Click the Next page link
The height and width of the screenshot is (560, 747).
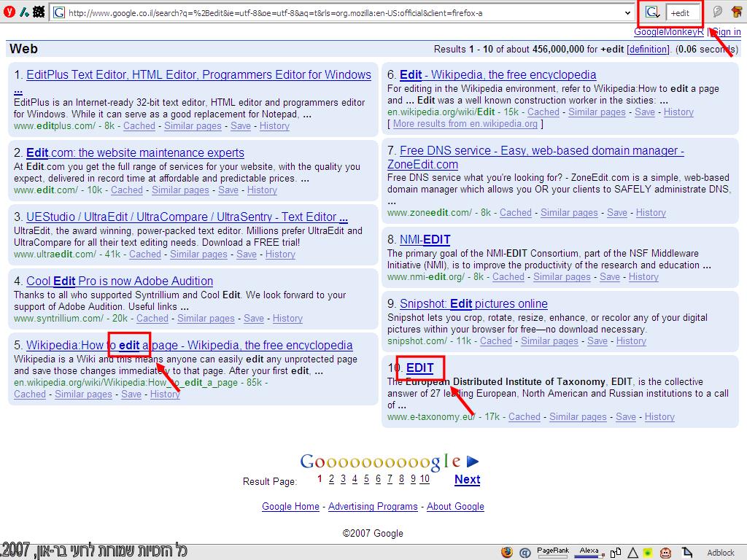[x=468, y=480]
